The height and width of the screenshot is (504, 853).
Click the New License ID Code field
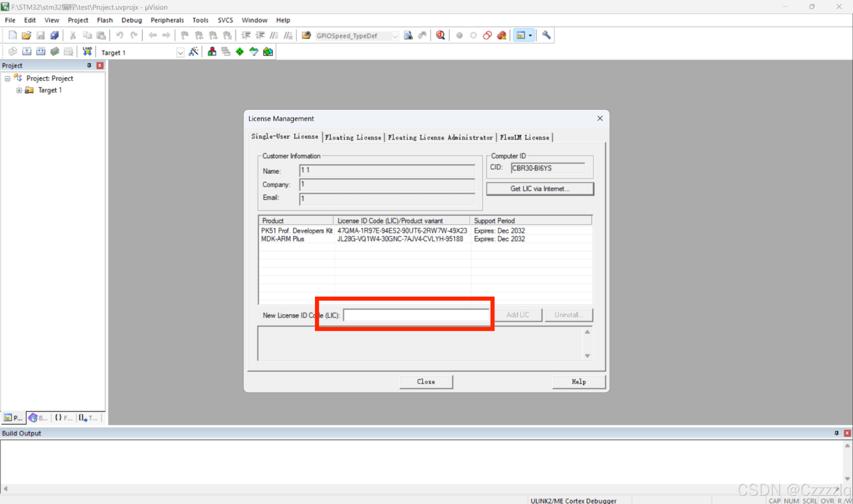coord(416,315)
